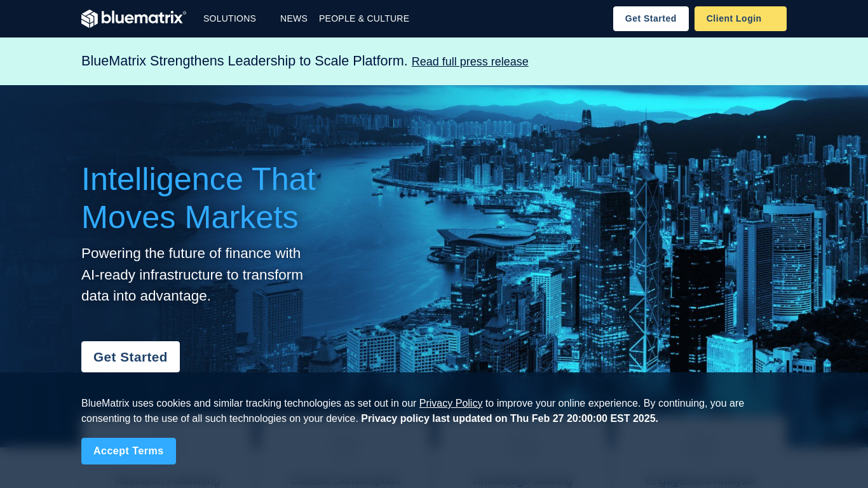Click the 'BlueMatrix Strengthens Leadership' announcement text
Viewport: 868px width, 488px height.
point(245,61)
